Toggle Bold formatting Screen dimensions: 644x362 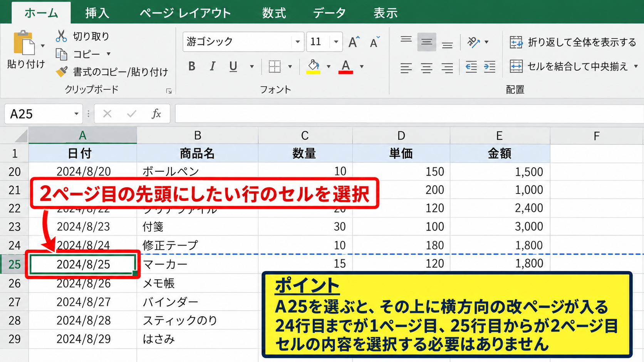tap(192, 66)
